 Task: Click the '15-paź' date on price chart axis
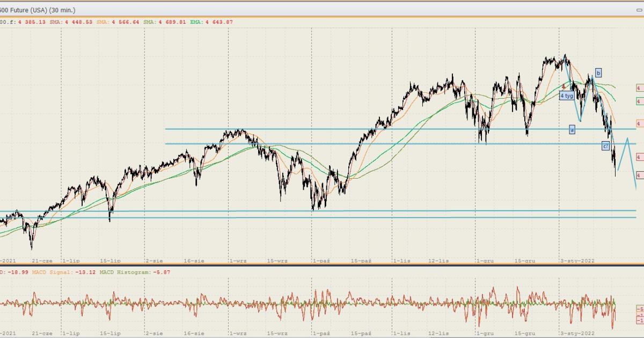point(362,260)
